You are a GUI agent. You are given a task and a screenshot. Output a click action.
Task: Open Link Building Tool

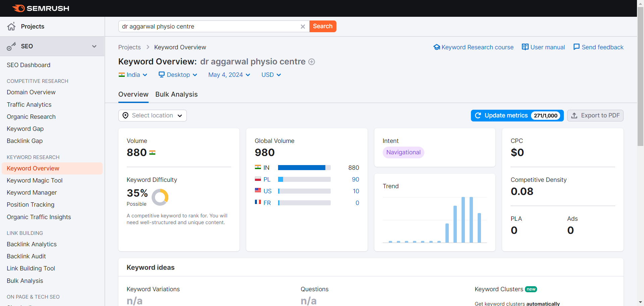(x=31, y=268)
